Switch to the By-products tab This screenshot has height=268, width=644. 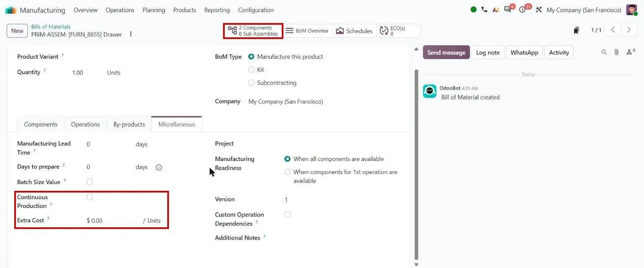pos(129,125)
